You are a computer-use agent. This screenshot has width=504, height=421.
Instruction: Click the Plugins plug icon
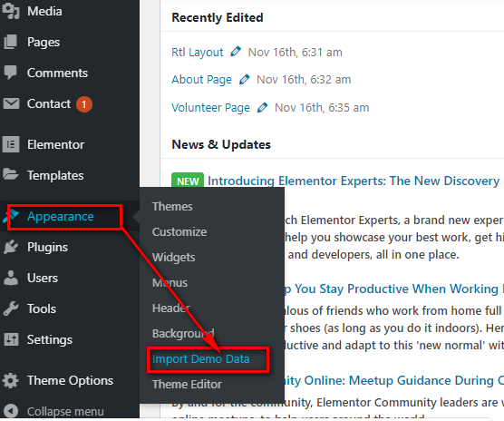point(11,247)
